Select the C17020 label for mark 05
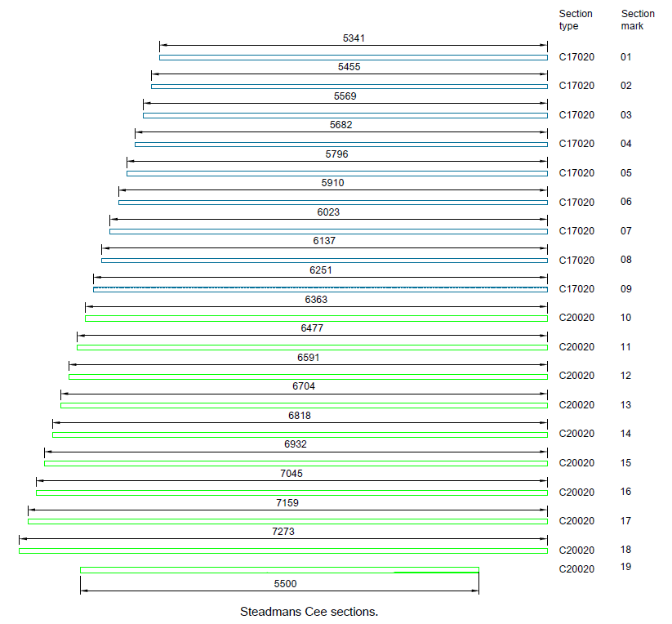 (576, 172)
